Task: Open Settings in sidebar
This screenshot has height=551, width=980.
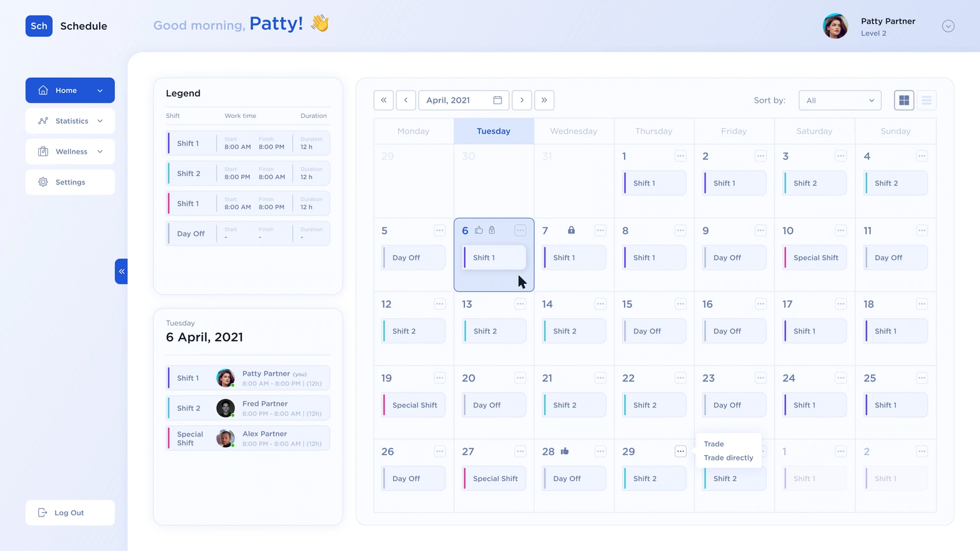Action: 70,182
